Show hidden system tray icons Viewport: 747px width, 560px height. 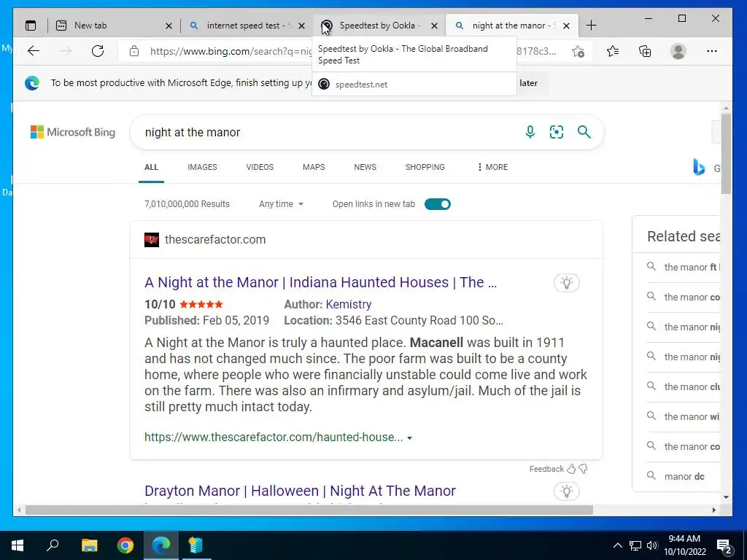tap(617, 545)
